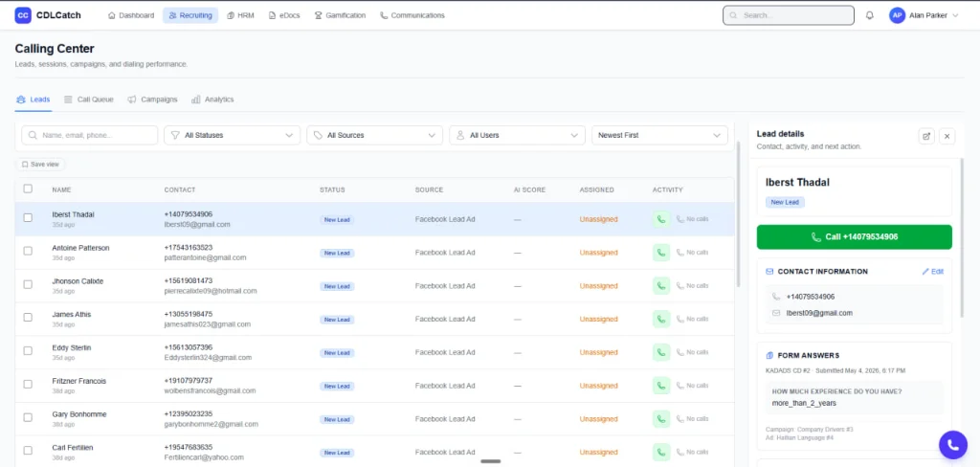Image resolution: width=980 pixels, height=467 pixels.
Task: Switch to the Call Queue tab
Action: [x=89, y=100]
